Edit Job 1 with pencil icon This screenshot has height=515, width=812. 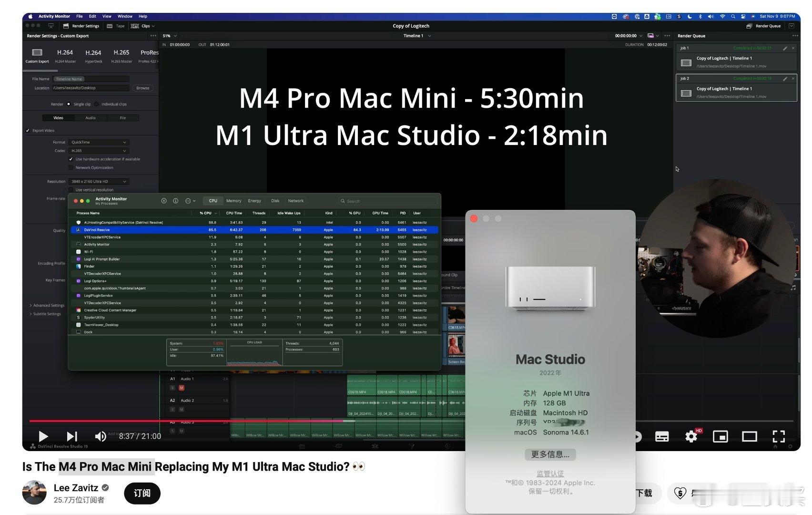(x=785, y=48)
